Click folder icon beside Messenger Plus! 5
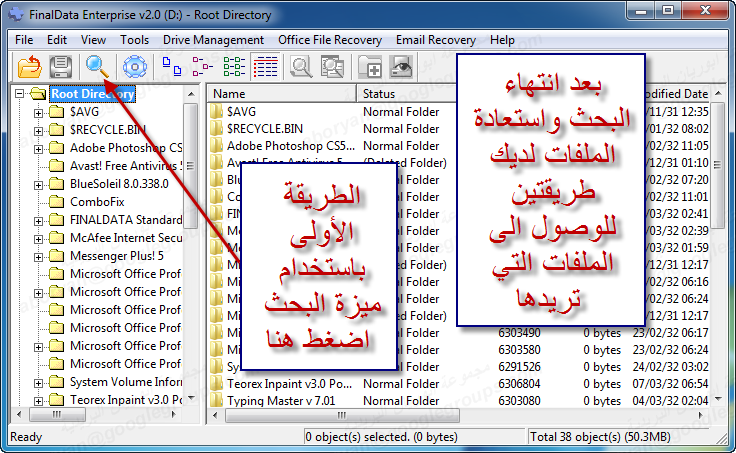Image resolution: width=736 pixels, height=453 pixels. pos(56,256)
